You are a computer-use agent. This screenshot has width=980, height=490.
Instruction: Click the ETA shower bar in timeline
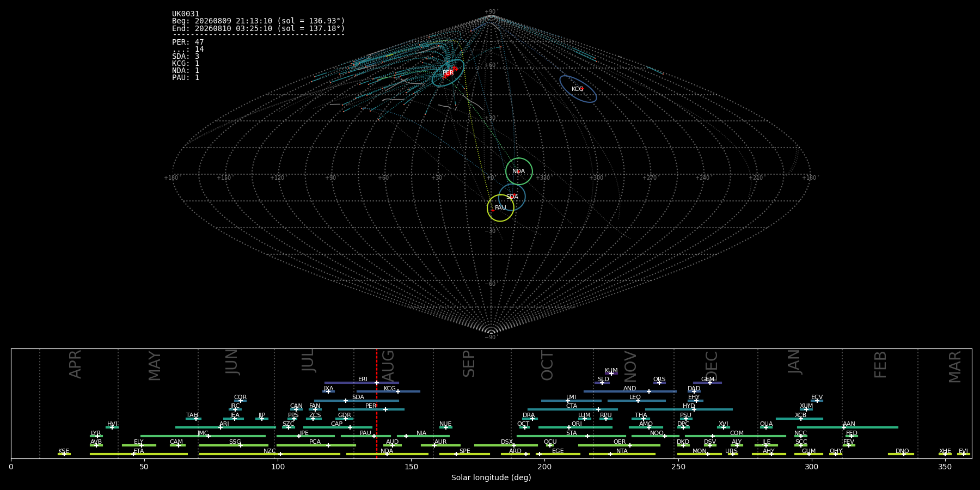(x=139, y=454)
